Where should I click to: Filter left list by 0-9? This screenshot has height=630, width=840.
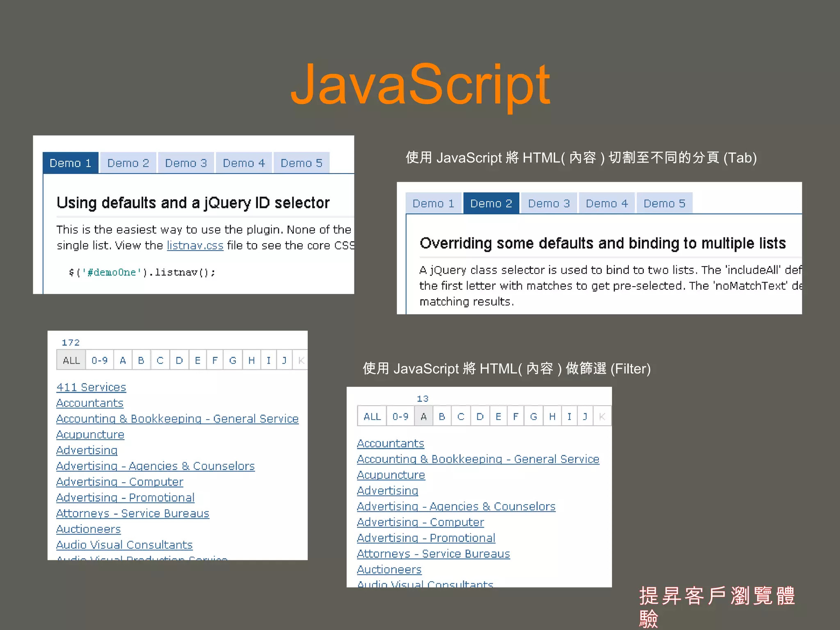pyautogui.click(x=100, y=361)
